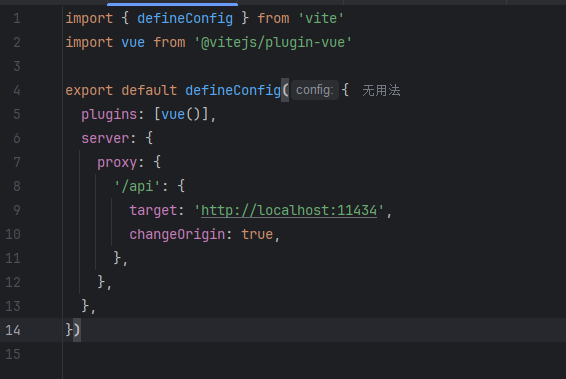Click the '/api' key string
The image size is (566, 379).
[137, 186]
